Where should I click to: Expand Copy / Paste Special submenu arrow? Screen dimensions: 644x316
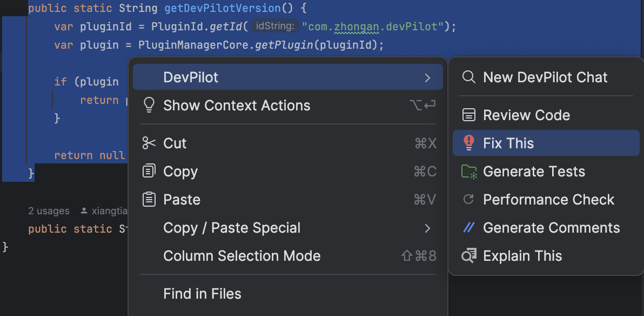point(428,228)
